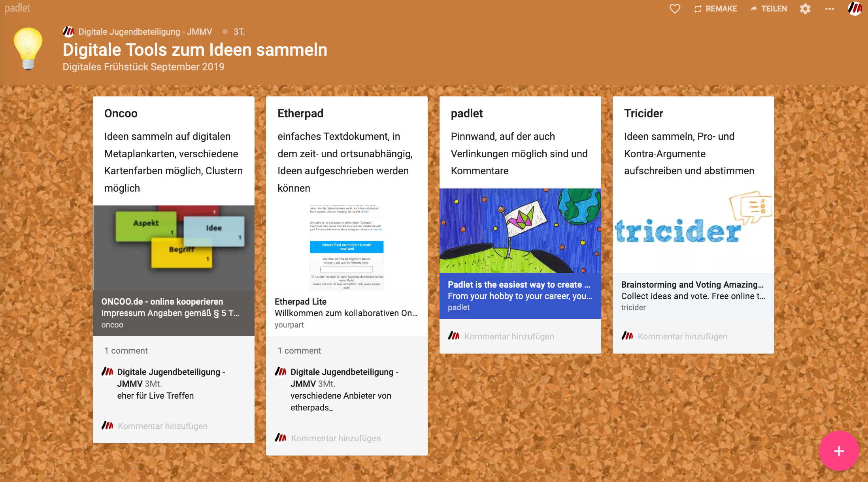Click 1 comment label on Etherpad card
This screenshot has height=482, width=868.
point(299,350)
